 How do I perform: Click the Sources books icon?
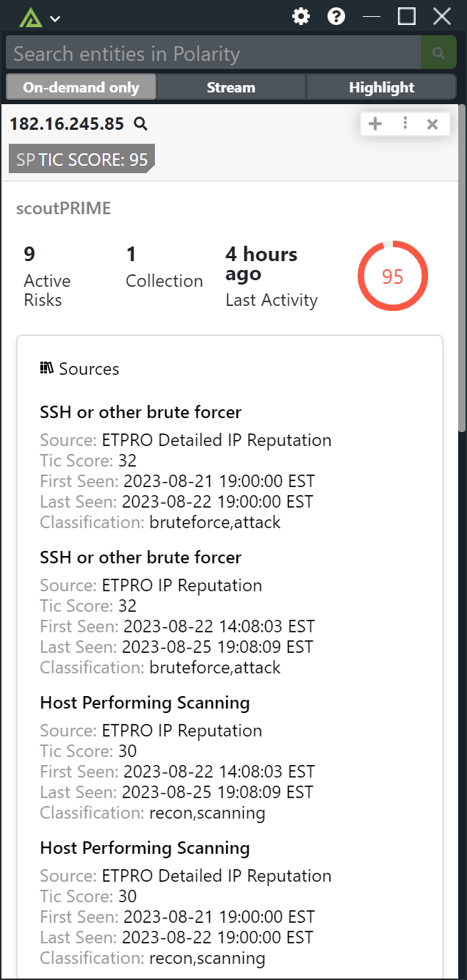[47, 368]
